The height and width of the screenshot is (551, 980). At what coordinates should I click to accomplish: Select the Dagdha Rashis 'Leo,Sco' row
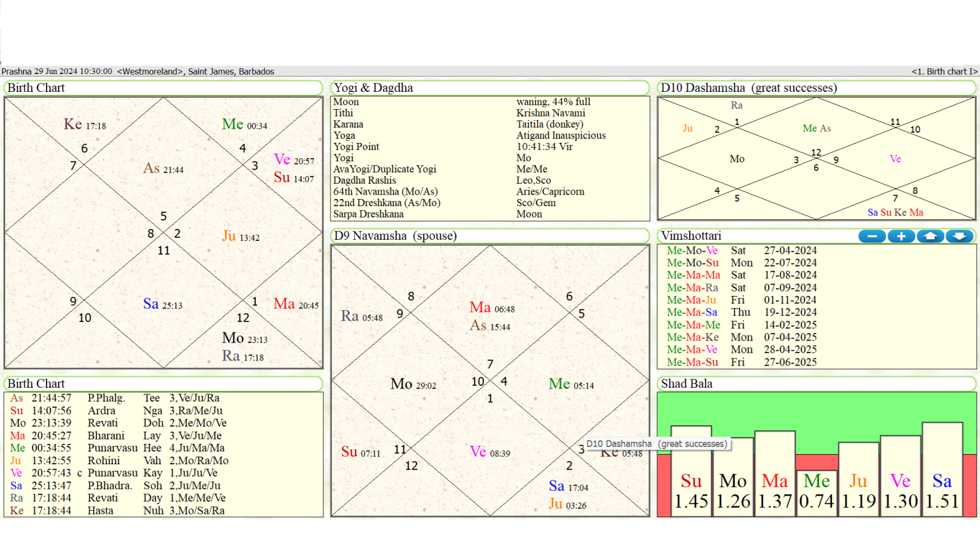tap(490, 180)
